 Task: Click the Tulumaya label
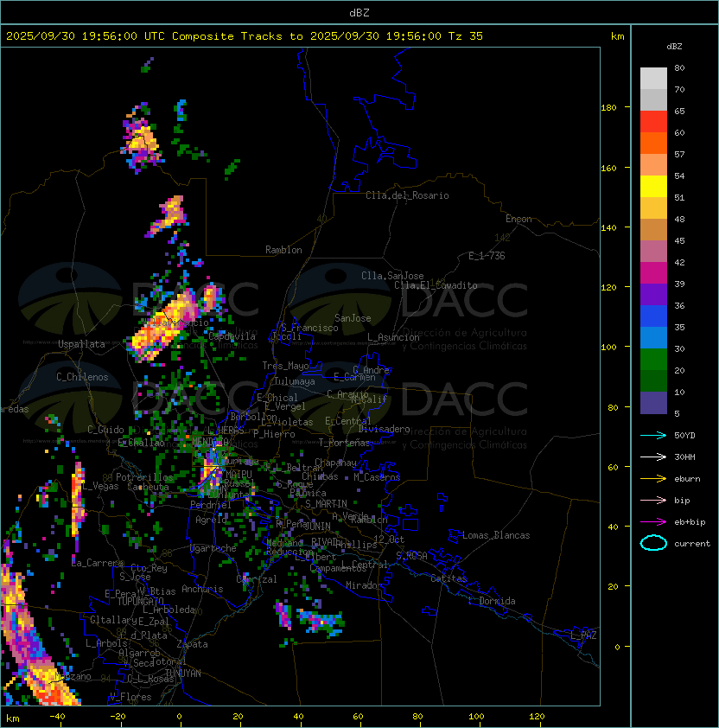pyautogui.click(x=295, y=381)
